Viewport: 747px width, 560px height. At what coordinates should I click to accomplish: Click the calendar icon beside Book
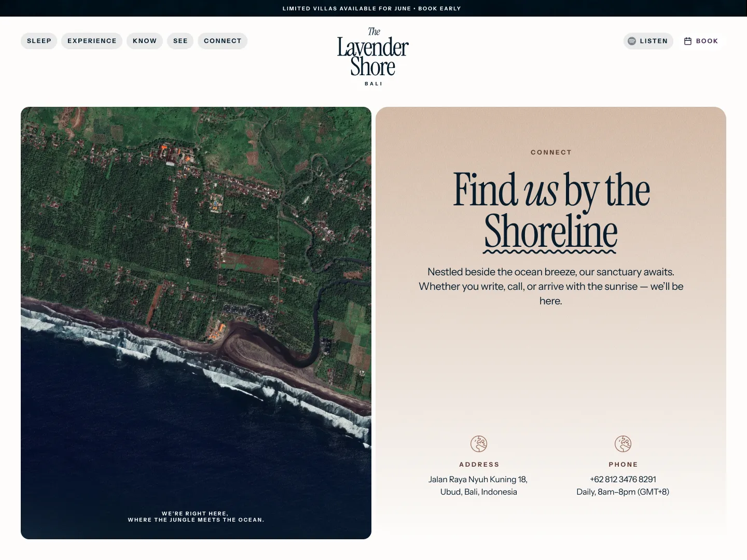(x=688, y=41)
